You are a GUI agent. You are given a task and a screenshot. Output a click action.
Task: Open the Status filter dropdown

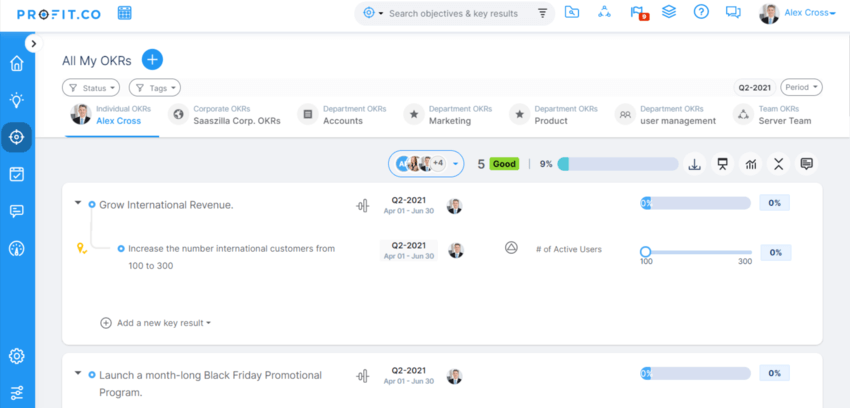click(91, 88)
